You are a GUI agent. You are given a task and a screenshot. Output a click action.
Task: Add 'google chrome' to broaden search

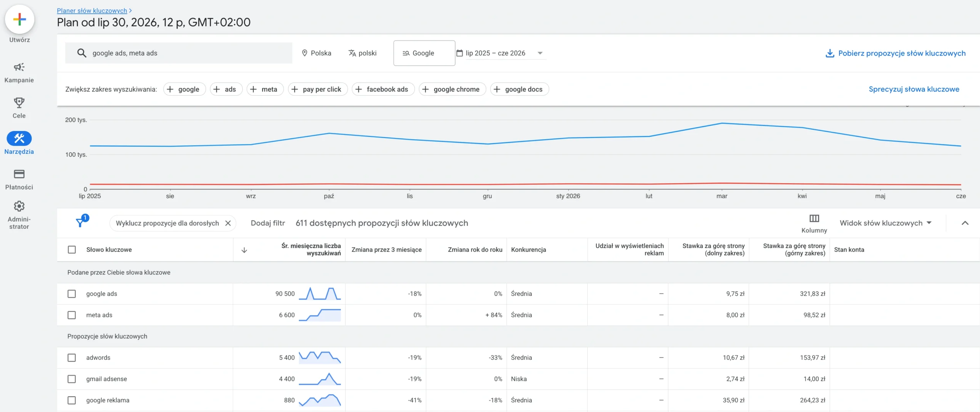tap(452, 89)
